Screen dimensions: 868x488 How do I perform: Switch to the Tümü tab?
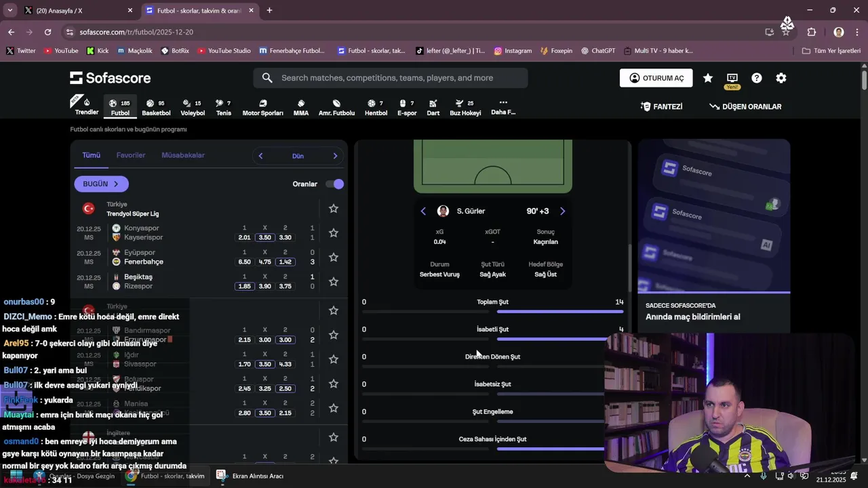[92, 155]
